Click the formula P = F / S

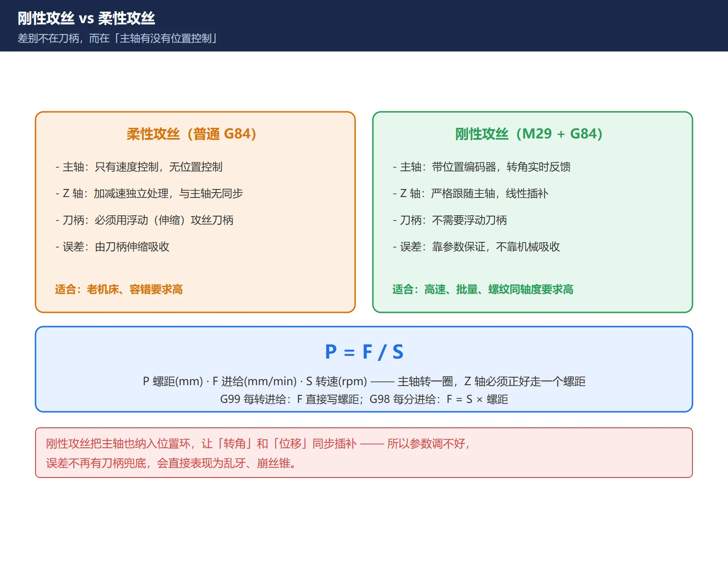click(364, 352)
